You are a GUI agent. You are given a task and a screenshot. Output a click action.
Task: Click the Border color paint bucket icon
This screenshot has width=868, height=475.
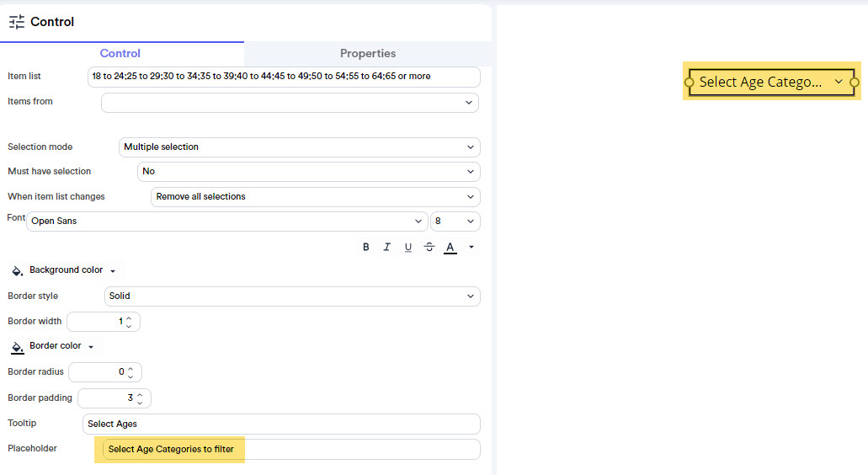tap(17, 347)
